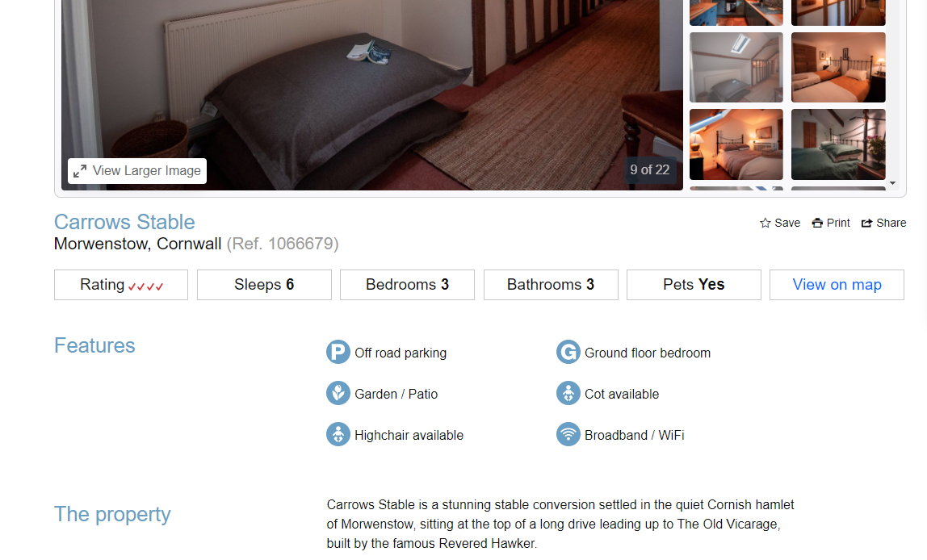Click the Broadband / WiFi icon
Viewport: 927px width, 560px height.
coord(568,435)
